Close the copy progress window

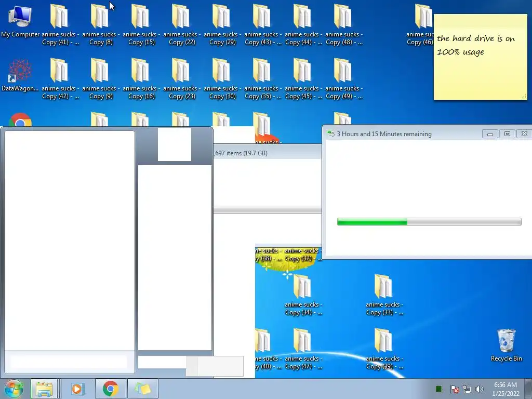click(524, 134)
